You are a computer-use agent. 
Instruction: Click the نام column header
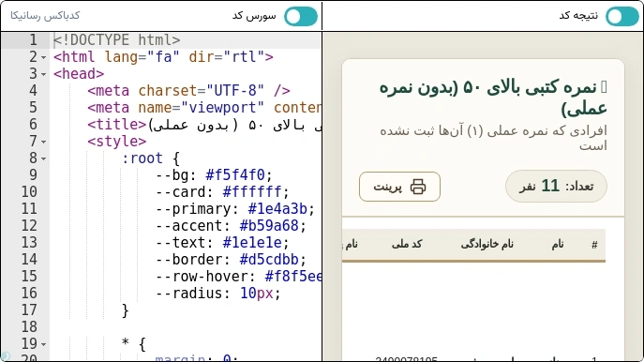point(558,244)
